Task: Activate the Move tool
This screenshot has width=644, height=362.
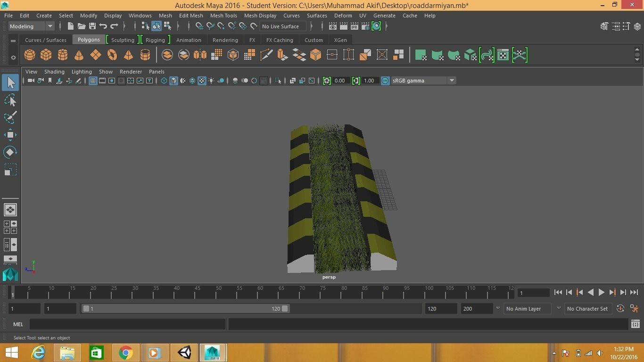Action: tap(10, 135)
